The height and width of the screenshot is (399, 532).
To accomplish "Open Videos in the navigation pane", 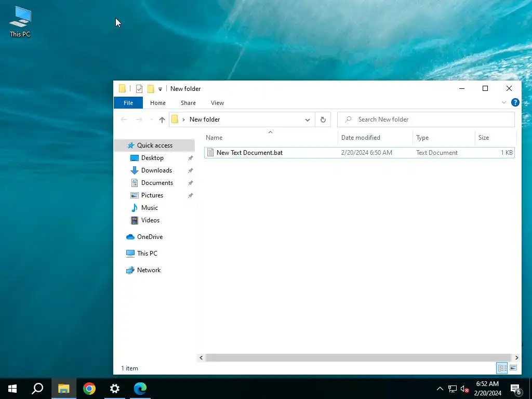I will [x=150, y=220].
